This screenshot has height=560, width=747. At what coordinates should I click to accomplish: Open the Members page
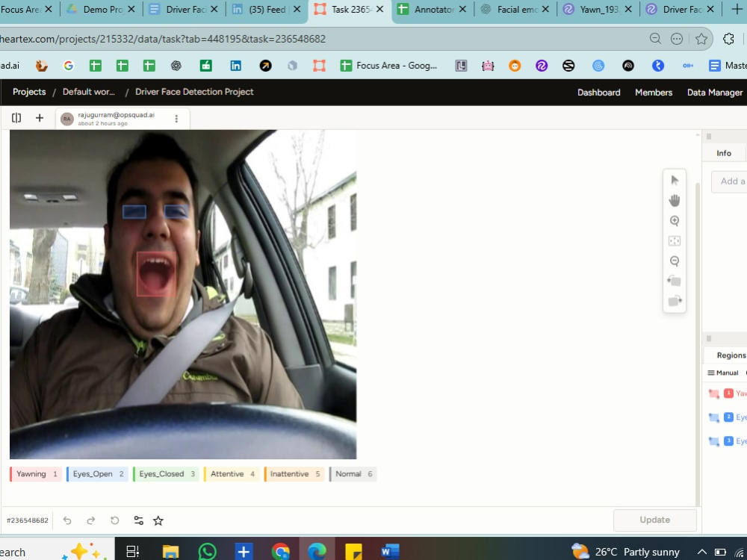(x=654, y=93)
